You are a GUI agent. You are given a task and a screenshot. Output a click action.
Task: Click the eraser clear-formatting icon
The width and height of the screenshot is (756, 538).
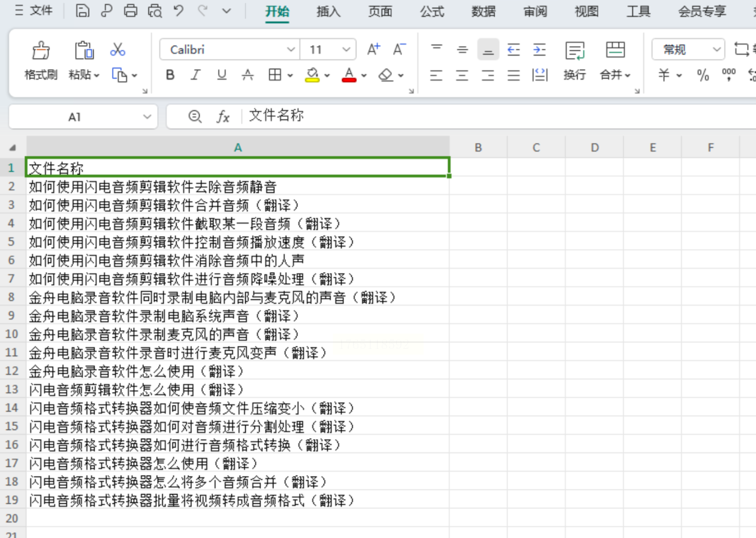click(386, 75)
